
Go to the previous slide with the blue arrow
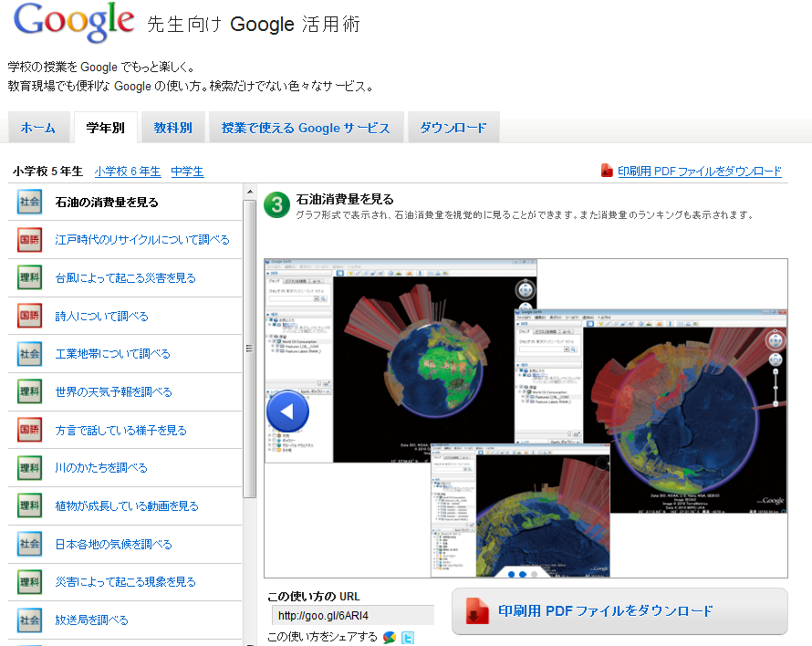(x=287, y=412)
